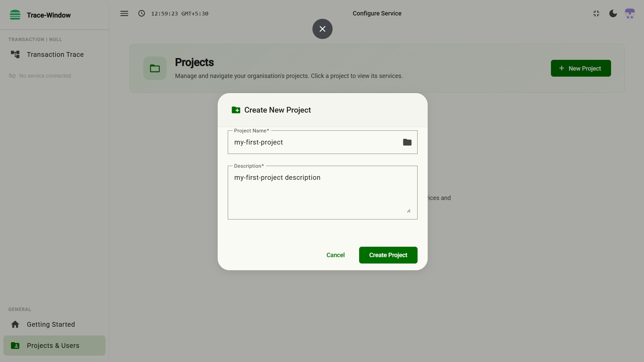Open the user avatar menu
Image resolution: width=644 pixels, height=362 pixels.
pyautogui.click(x=630, y=13)
